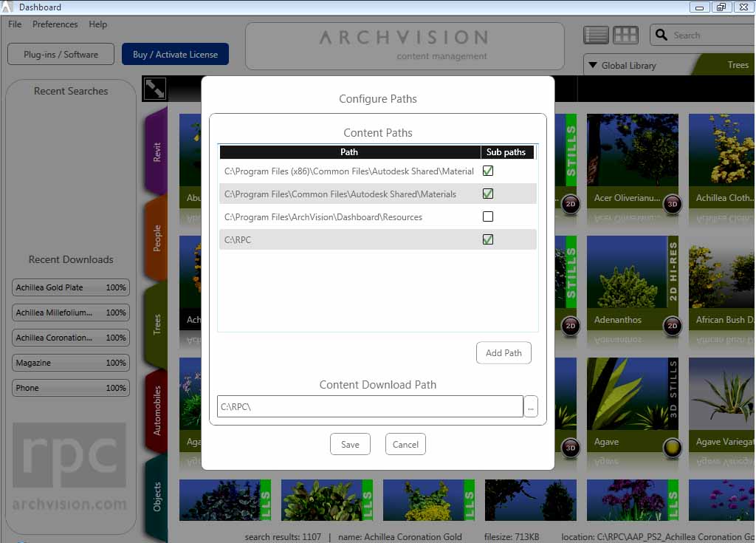Click the 2D badge on Adenanthos
Screen dimensions: 756x543
click(x=672, y=326)
